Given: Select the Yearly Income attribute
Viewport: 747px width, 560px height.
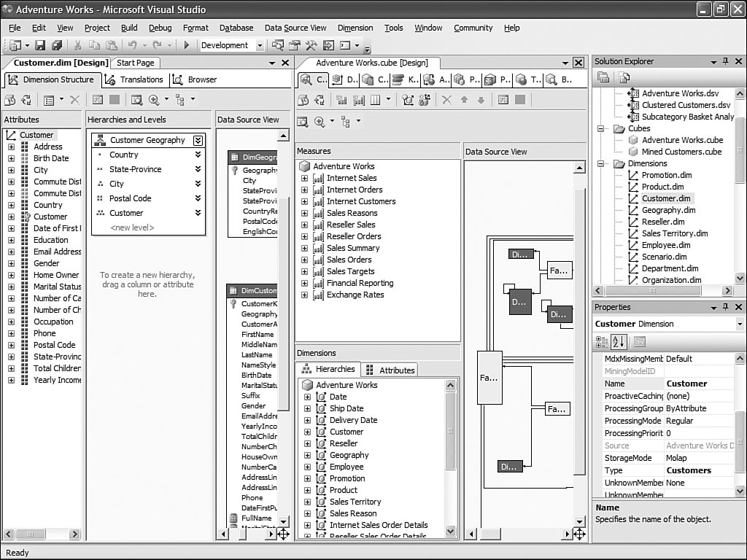Looking at the screenshot, I should (x=57, y=380).
